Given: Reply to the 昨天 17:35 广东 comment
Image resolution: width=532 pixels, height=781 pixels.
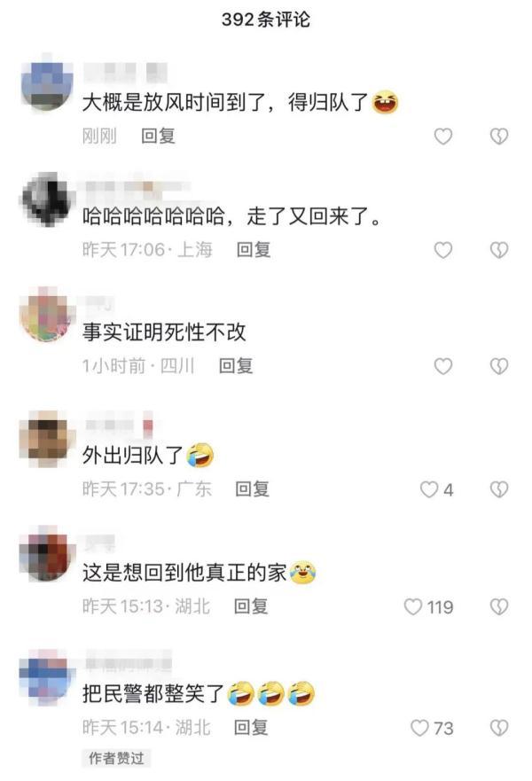Looking at the screenshot, I should [x=252, y=488].
